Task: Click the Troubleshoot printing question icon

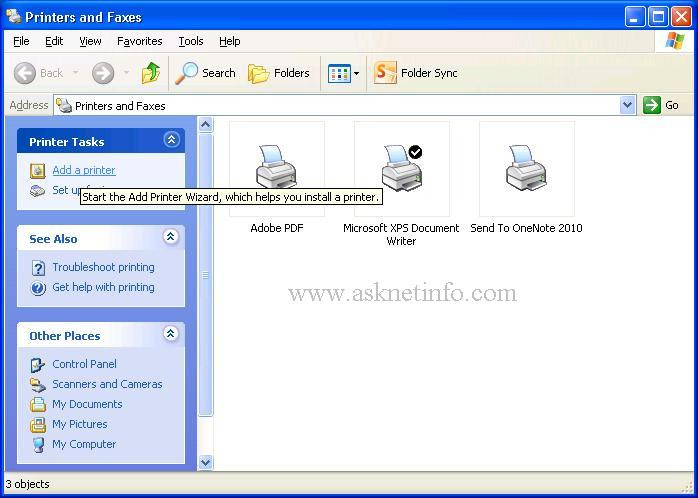Action: point(38,268)
